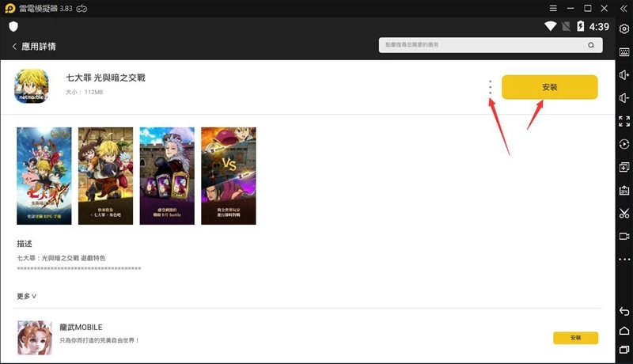
Task: Click the 龍武MOBILE title text
Action: coord(81,328)
